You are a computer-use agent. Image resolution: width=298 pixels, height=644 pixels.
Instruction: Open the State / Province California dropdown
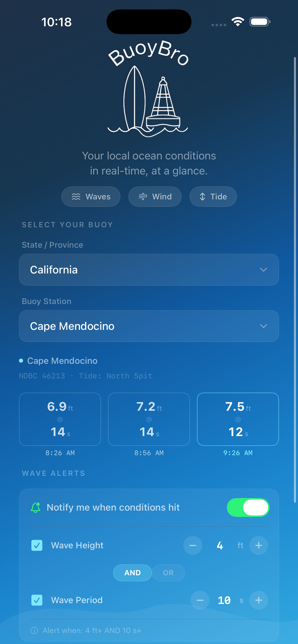(149, 270)
